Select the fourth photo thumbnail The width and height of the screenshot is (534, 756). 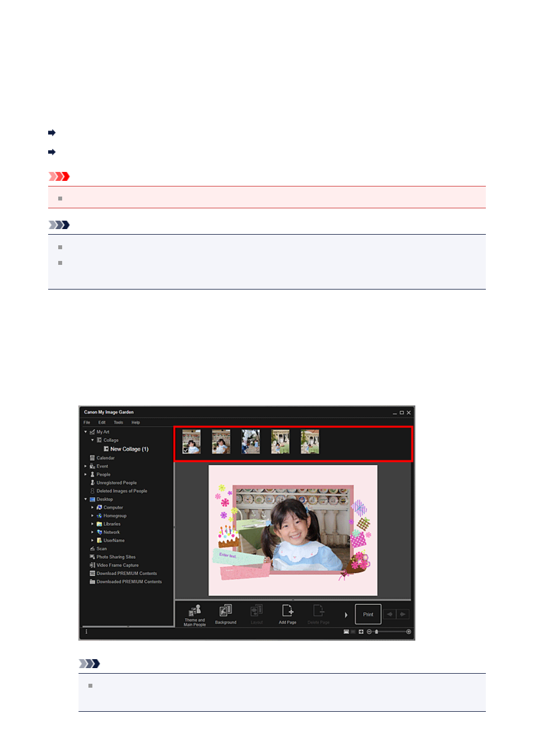280,442
